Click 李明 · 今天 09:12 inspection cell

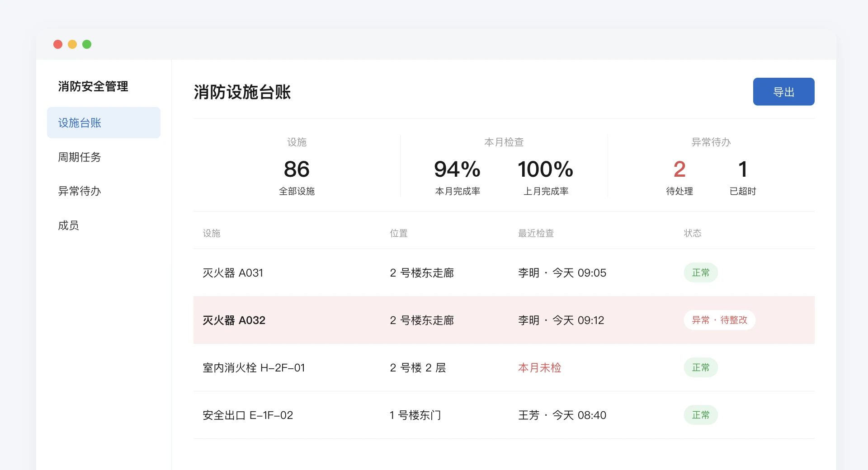coord(561,320)
